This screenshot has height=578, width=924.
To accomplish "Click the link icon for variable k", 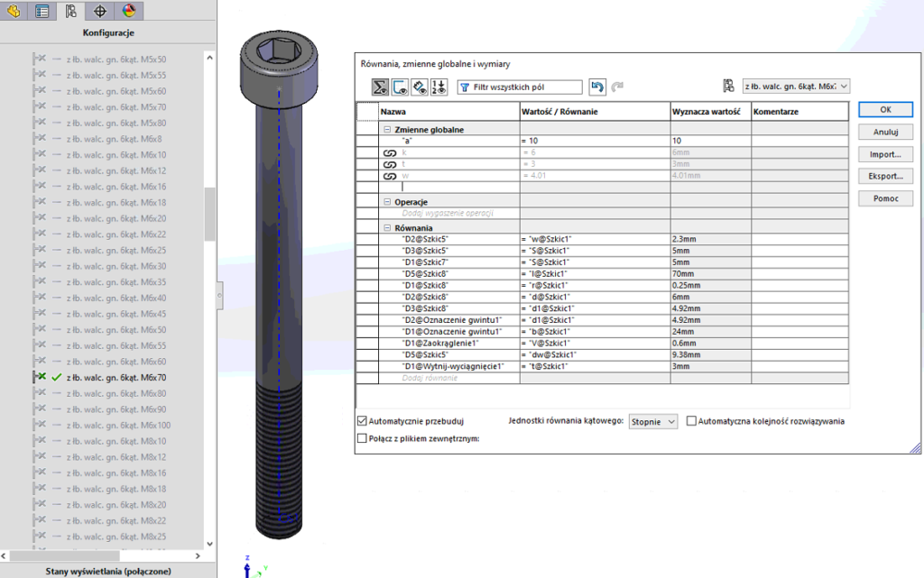I will (390, 153).
